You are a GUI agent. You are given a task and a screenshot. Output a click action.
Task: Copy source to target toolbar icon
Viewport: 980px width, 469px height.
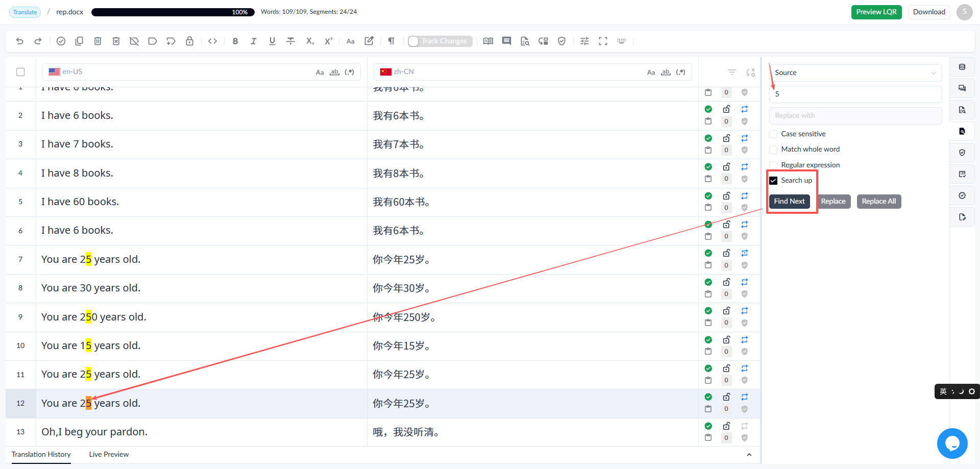[79, 41]
